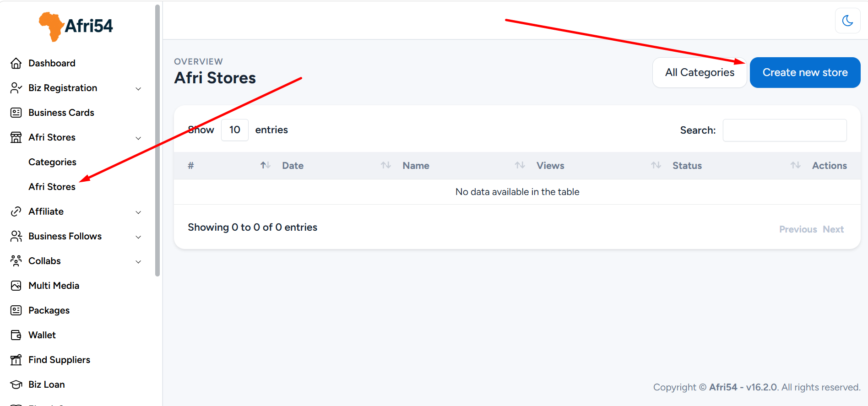Image resolution: width=868 pixels, height=406 pixels.
Task: Click the Multi Media image icon
Action: (16, 286)
